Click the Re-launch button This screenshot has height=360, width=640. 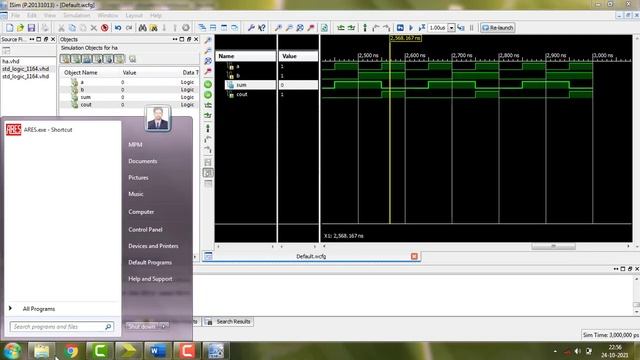pyautogui.click(x=498, y=28)
